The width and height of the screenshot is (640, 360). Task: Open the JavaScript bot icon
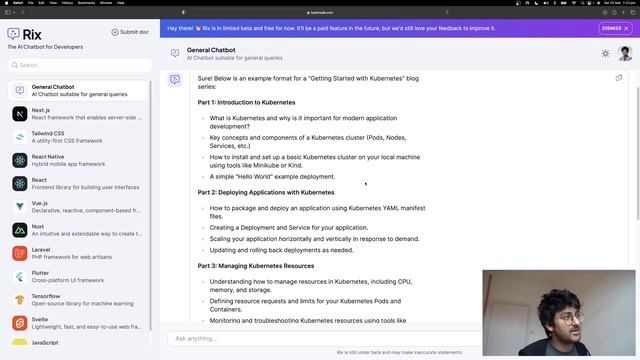20,342
